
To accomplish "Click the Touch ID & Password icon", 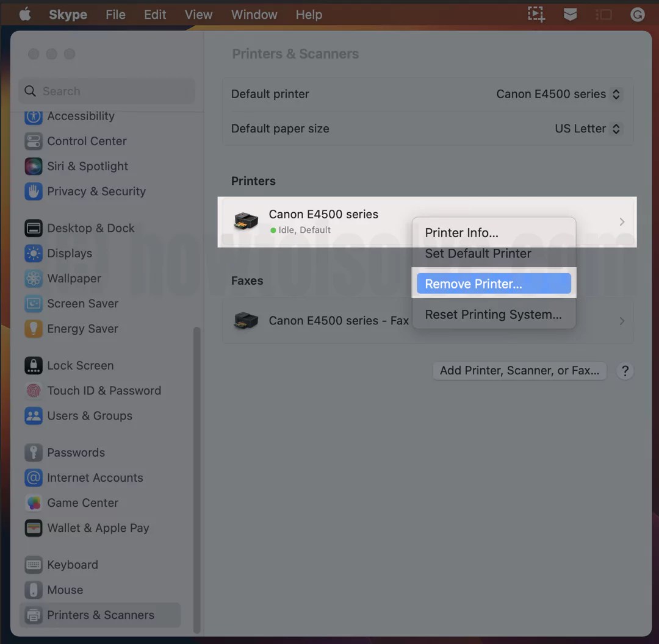I will [x=34, y=390].
